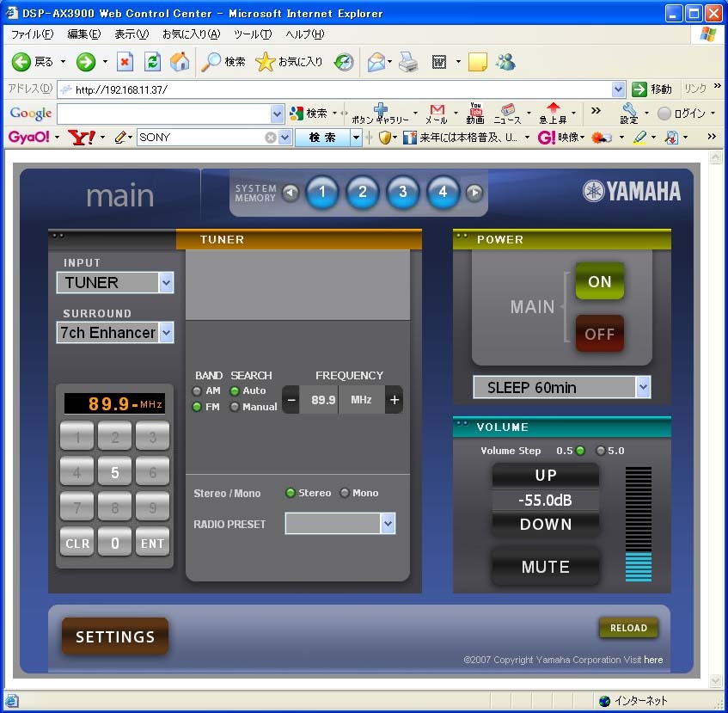Click the IE Forward arrow button
This screenshot has height=713, width=728.
click(86, 62)
